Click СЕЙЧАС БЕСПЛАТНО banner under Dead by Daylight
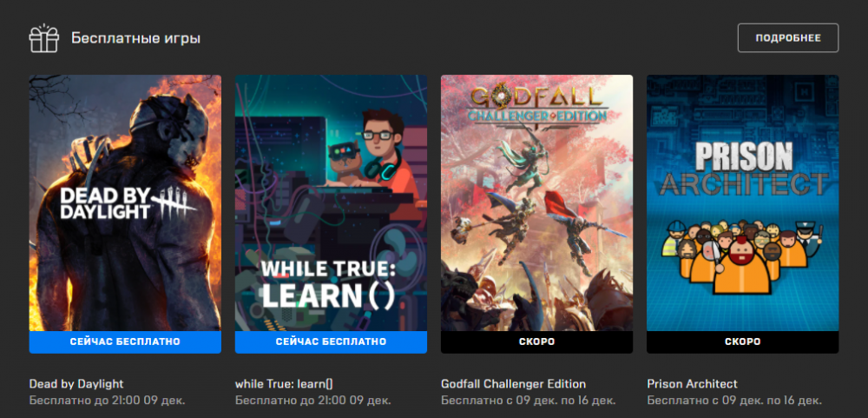Screen dimensions: 868x418 tap(125, 342)
